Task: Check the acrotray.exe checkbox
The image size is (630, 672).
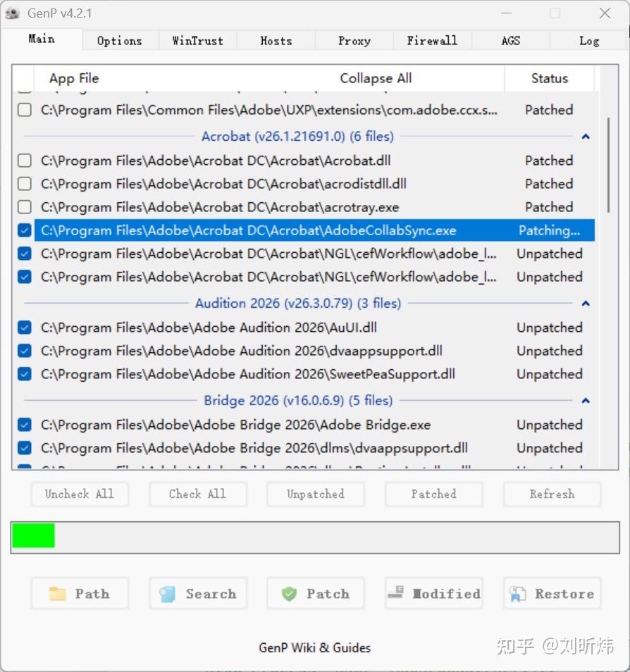Action: click(25, 207)
